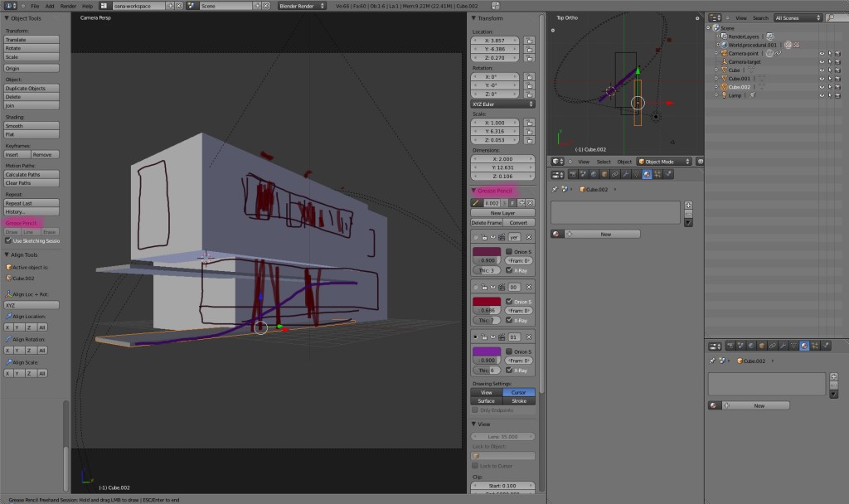This screenshot has width=849, height=504.
Task: Adjust Thickness slider on layer '00'
Action: point(486,320)
